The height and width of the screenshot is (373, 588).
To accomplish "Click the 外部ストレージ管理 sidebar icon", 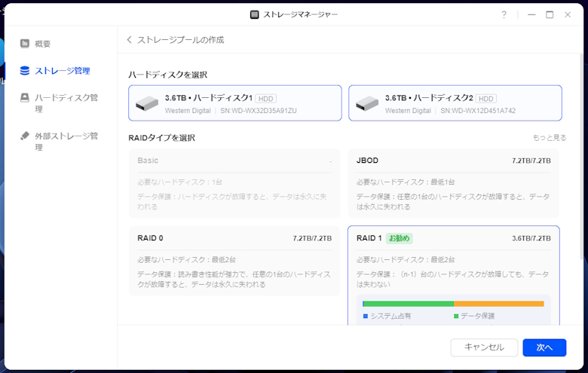I will pyautogui.click(x=25, y=136).
